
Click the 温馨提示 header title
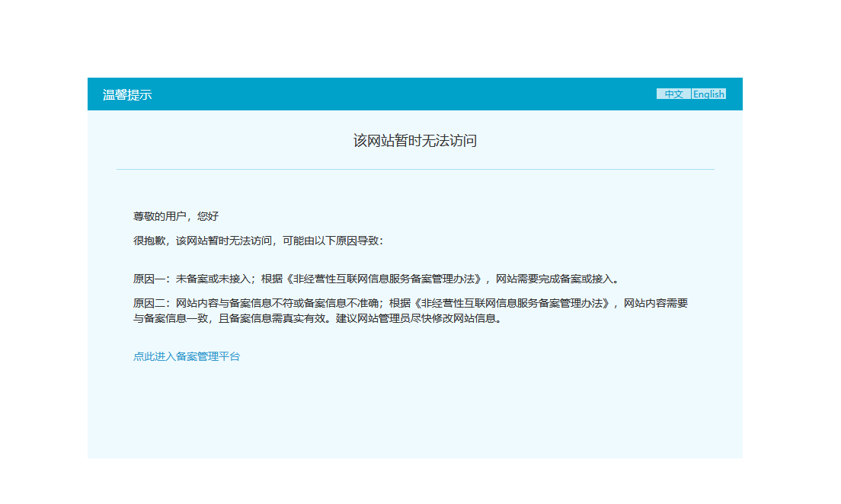click(x=127, y=95)
